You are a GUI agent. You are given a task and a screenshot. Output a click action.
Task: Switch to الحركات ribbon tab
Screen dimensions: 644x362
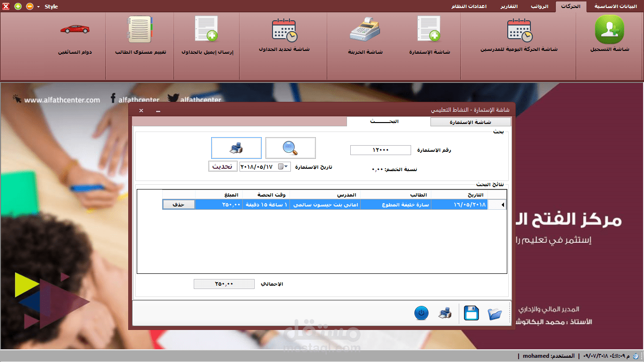tap(571, 7)
